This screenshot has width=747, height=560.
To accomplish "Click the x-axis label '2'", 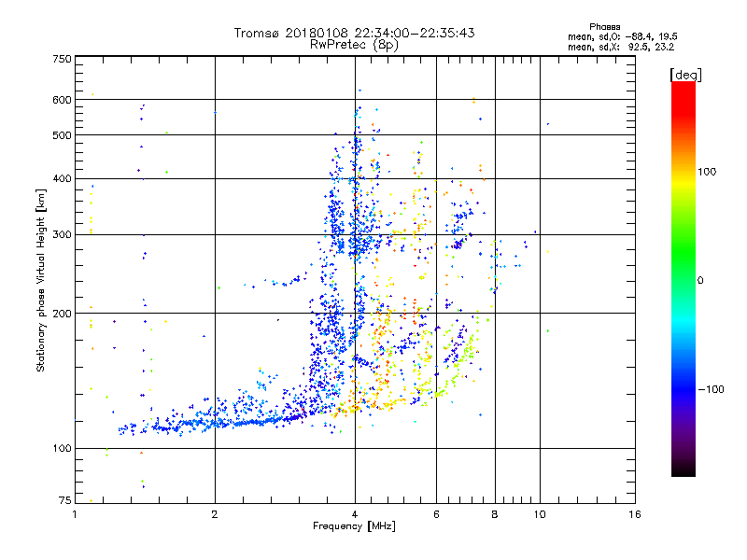I will 215,514.
